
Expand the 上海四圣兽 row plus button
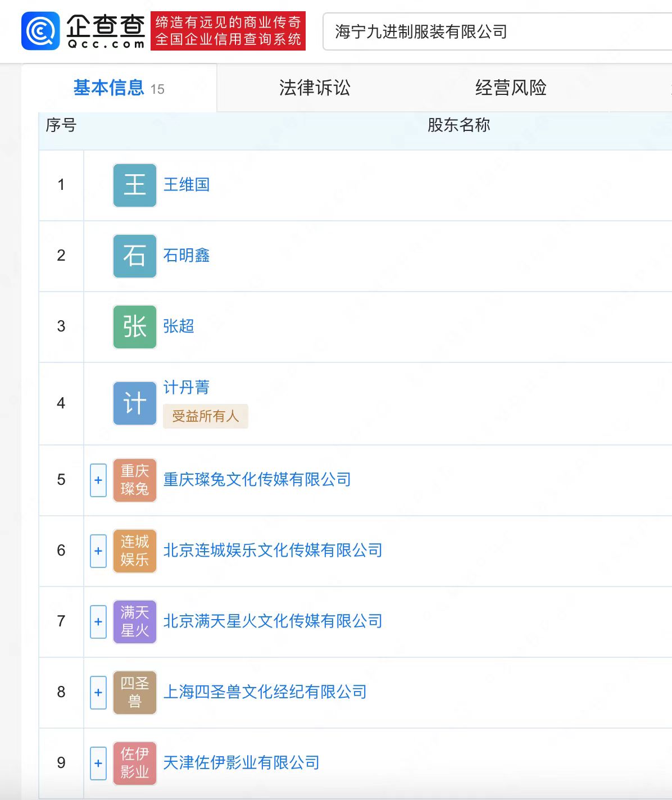coord(98,693)
